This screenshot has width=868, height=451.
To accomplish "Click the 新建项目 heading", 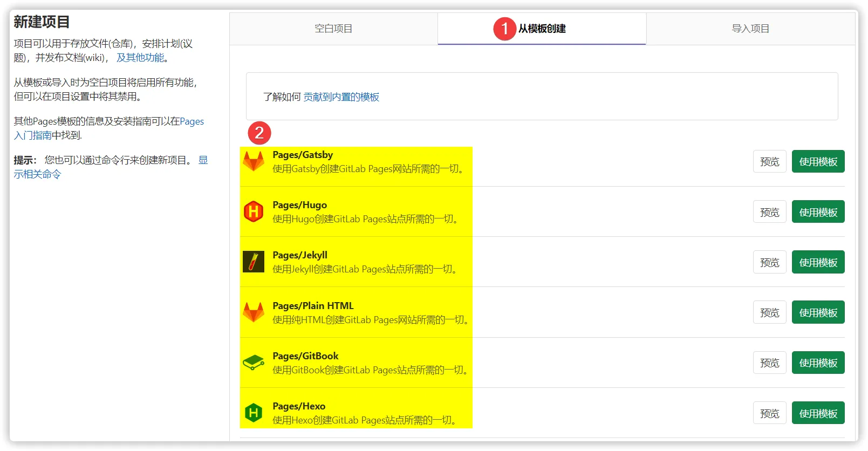I will (42, 22).
